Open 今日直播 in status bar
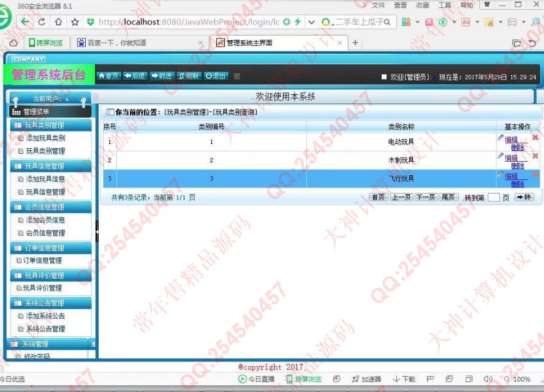 [x=257, y=379]
